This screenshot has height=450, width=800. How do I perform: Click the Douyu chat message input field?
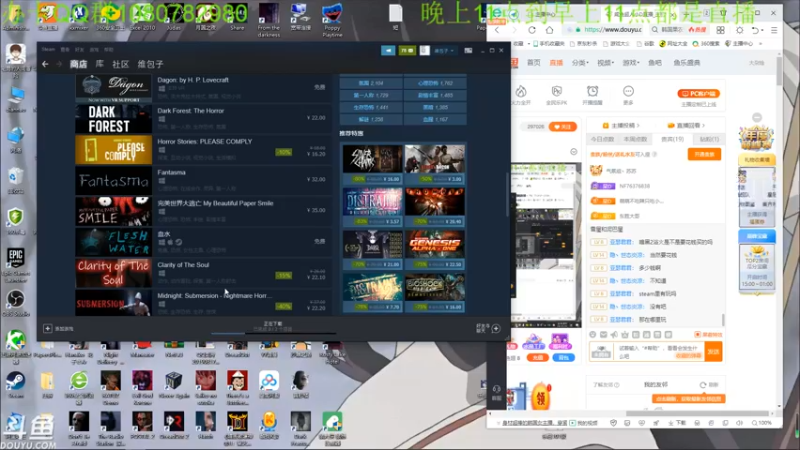659,352
